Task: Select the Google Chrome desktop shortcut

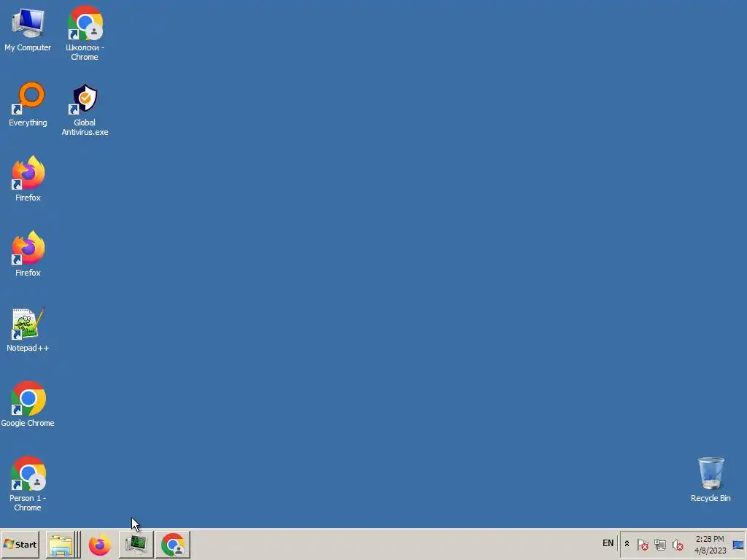Action: click(28, 398)
